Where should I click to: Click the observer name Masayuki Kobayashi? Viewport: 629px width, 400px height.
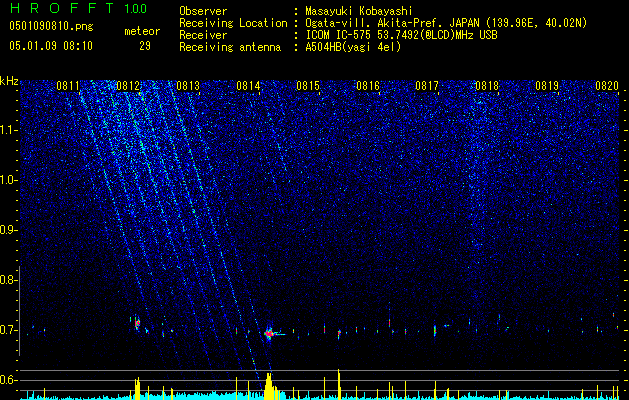359,11
